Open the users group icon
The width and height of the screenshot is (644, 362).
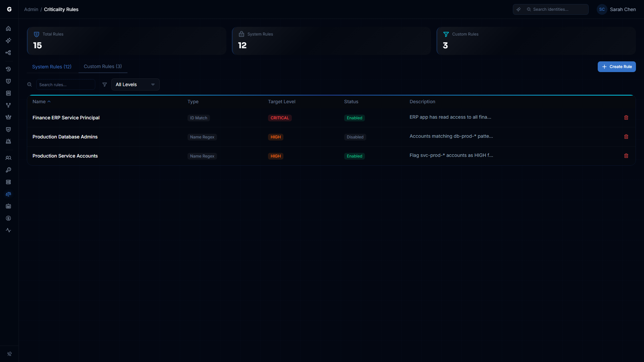tap(8, 158)
